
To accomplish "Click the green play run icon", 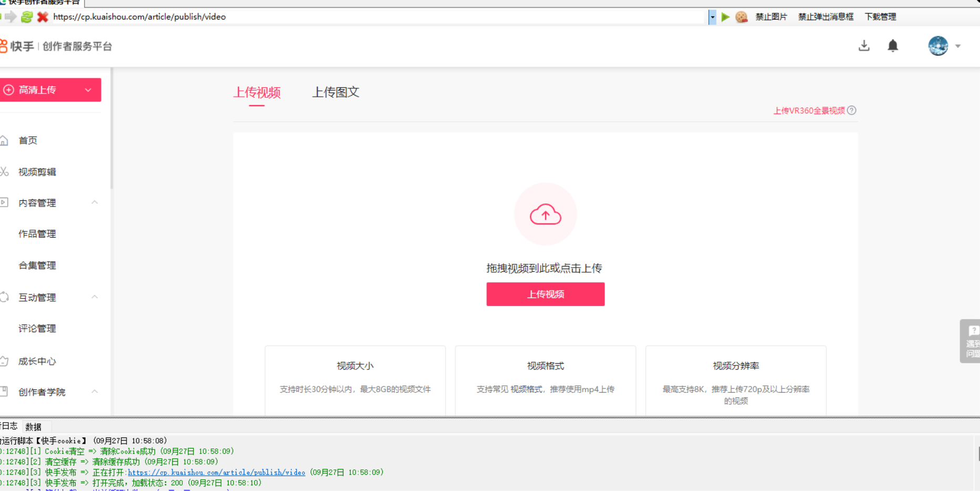I will click(x=725, y=17).
